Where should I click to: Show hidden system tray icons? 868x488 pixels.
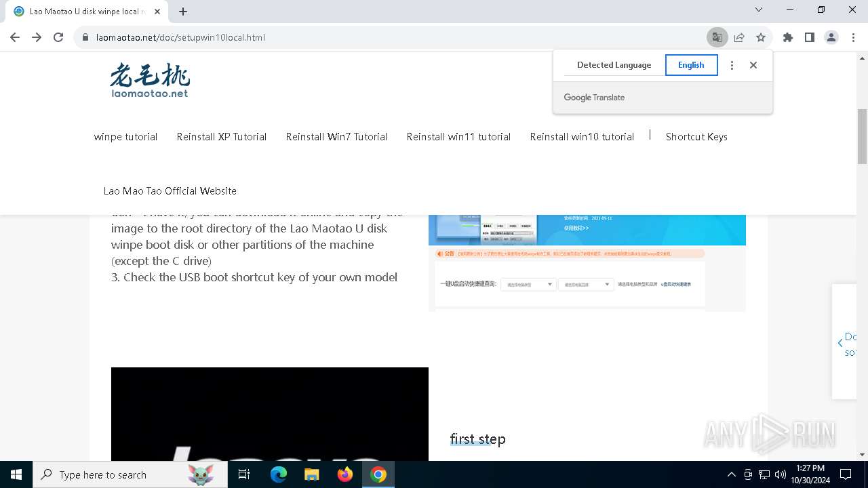coord(731,474)
